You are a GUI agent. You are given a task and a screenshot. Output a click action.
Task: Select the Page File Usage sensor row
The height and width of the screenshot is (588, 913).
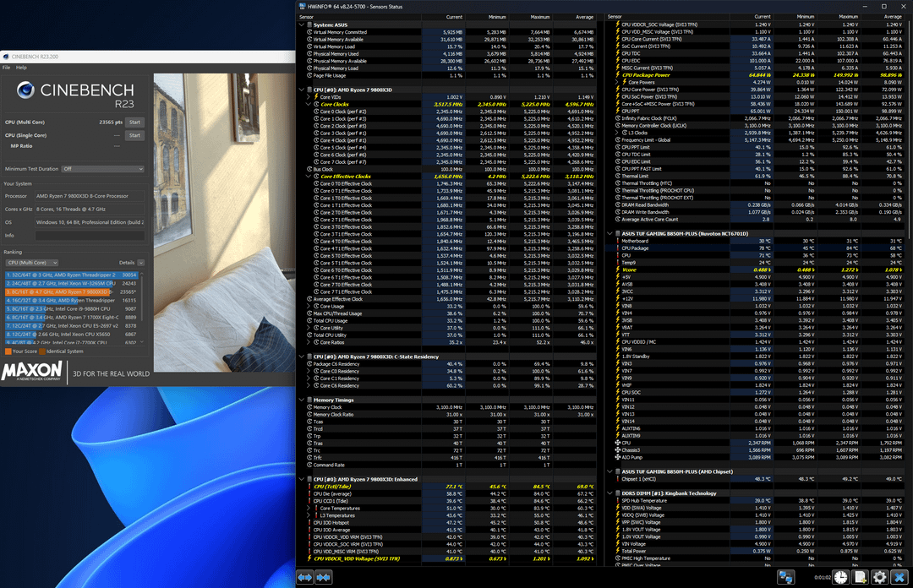click(x=447, y=76)
